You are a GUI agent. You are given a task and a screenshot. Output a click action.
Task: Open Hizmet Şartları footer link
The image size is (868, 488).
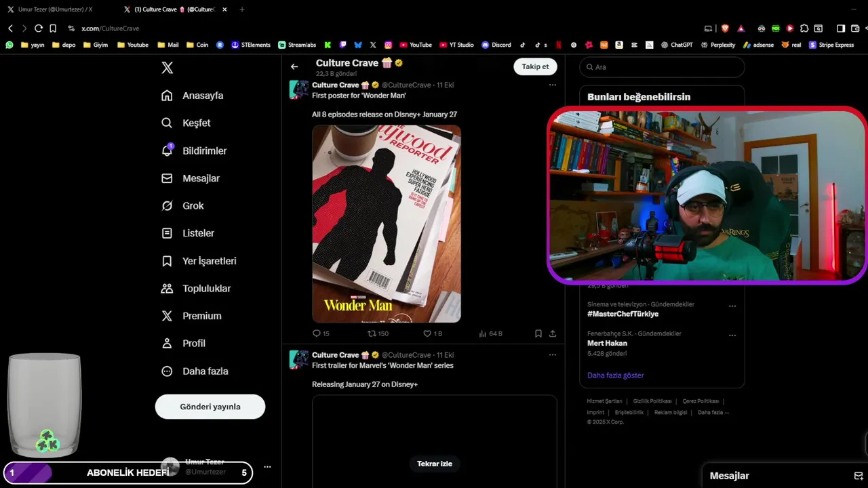(x=604, y=401)
